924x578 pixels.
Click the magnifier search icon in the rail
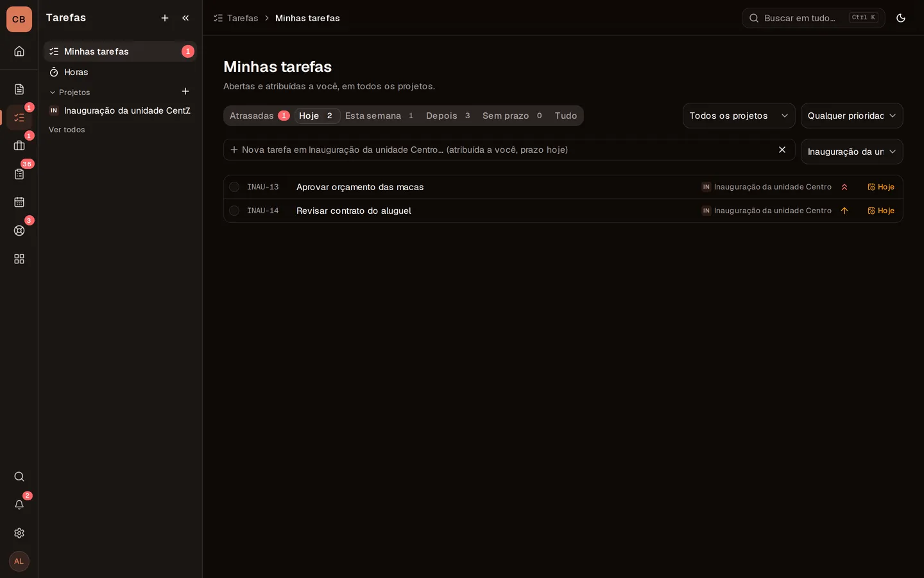(x=19, y=477)
